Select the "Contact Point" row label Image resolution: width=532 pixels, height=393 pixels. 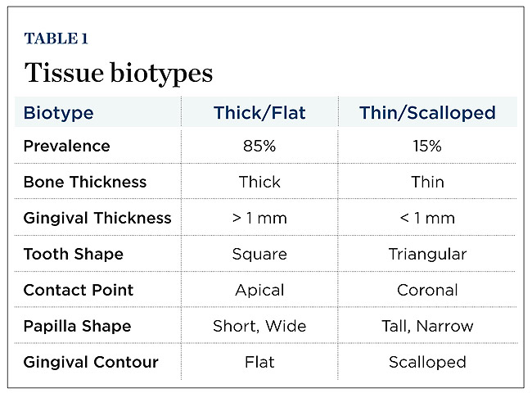pos(79,290)
